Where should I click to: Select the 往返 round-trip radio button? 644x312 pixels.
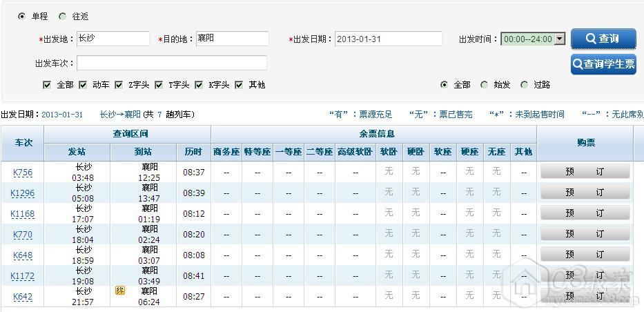tap(63, 16)
